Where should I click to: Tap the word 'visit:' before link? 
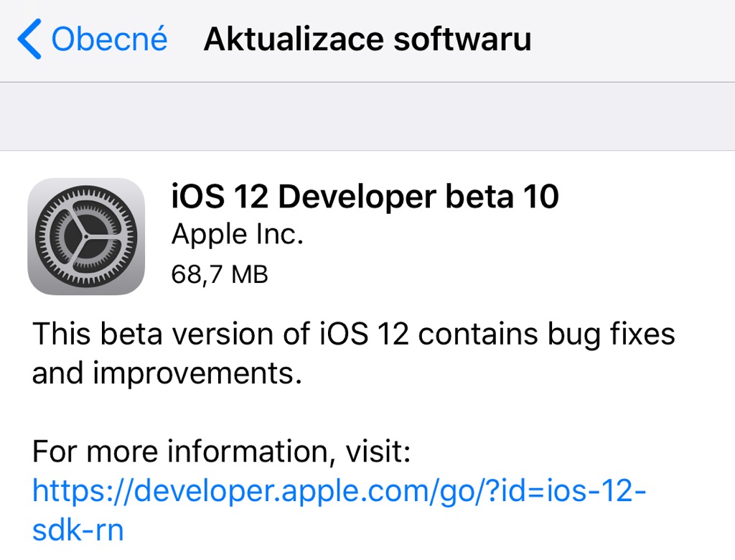pos(378,451)
